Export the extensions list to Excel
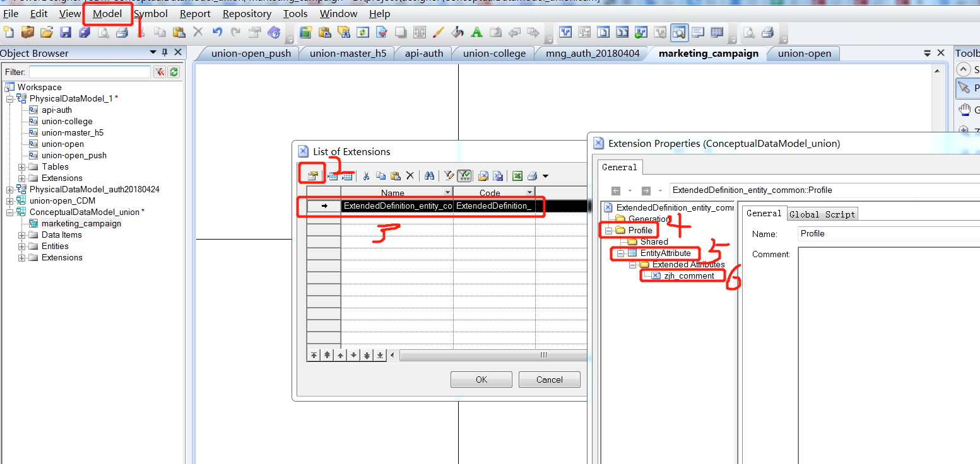Viewport: 980px width, 464px height. [517, 175]
